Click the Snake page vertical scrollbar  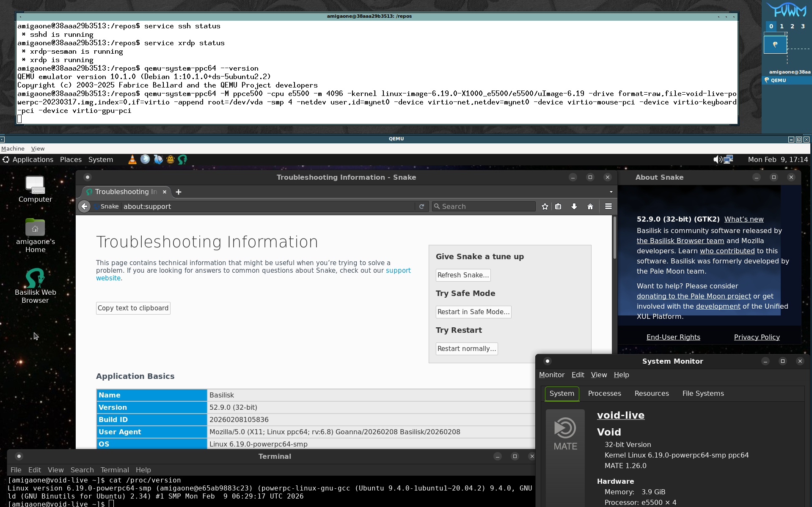click(x=614, y=238)
